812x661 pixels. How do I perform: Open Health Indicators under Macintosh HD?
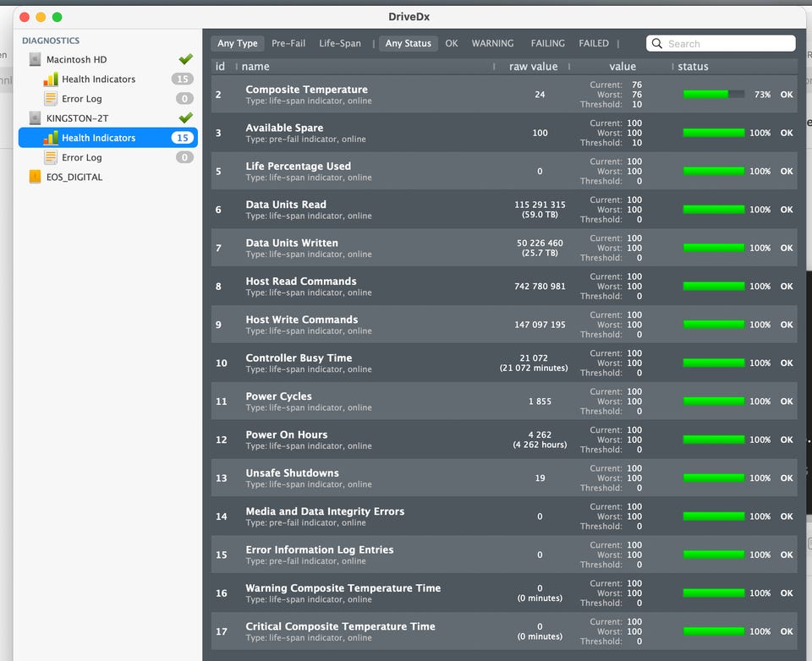pyautogui.click(x=98, y=79)
